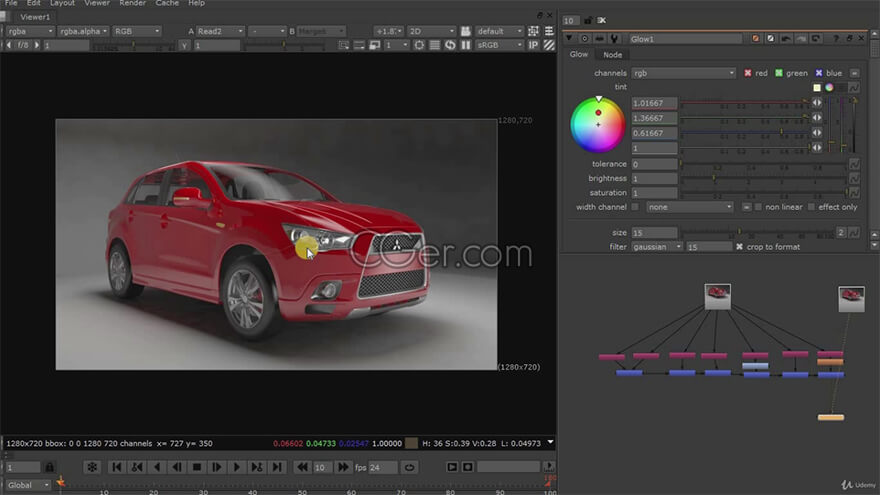Switch to the Node tab
This screenshot has height=495, width=880.
click(612, 54)
